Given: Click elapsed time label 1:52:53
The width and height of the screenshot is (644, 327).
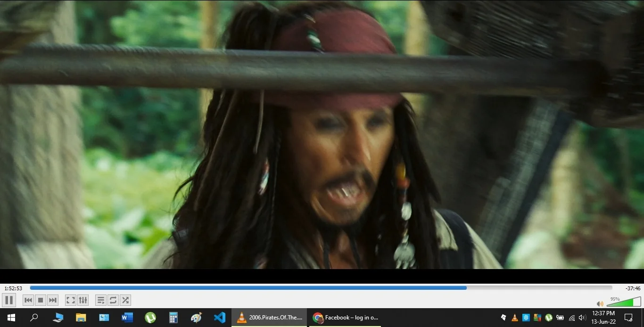Looking at the screenshot, I should pyautogui.click(x=13, y=288).
